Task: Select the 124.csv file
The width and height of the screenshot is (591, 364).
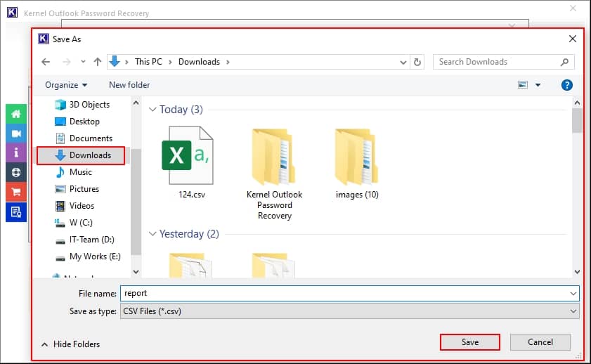Action: pyautogui.click(x=186, y=162)
